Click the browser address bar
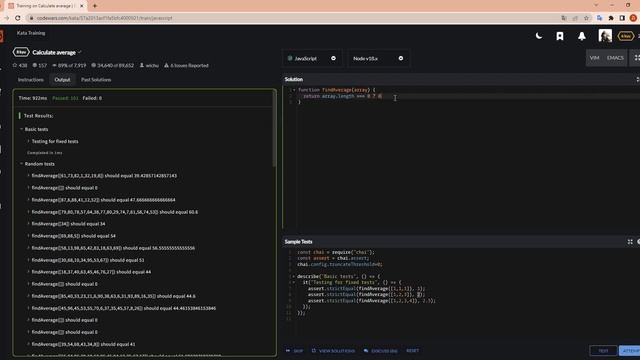This screenshot has width=640, height=360. click(294, 18)
